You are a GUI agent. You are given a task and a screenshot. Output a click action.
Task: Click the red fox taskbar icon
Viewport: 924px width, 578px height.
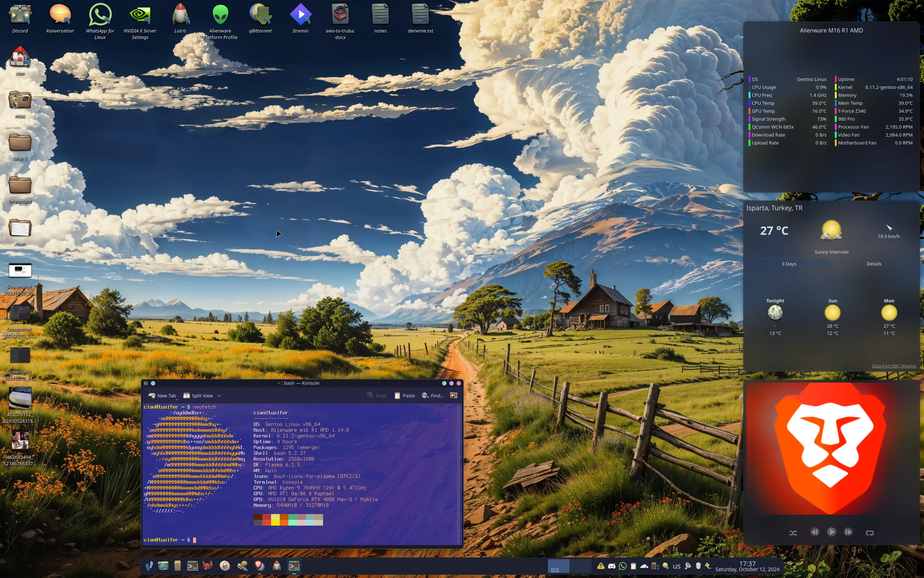tap(207, 566)
